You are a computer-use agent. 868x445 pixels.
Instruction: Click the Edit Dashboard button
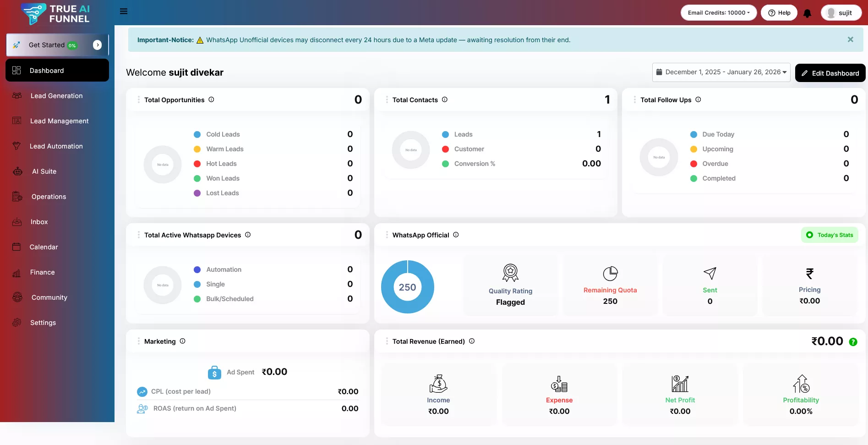(830, 73)
